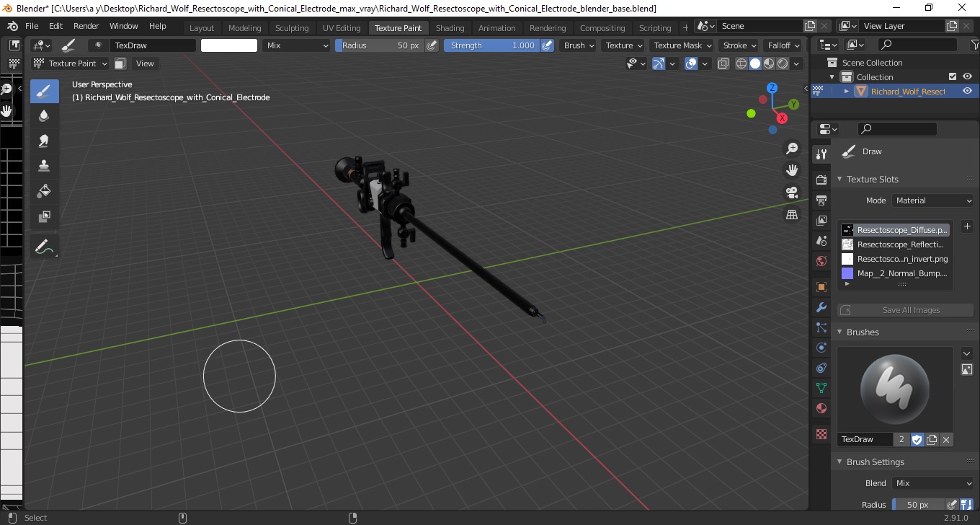Click the viewport zoom magnifier gizmo
Screen dimensions: 980x525
pos(792,149)
